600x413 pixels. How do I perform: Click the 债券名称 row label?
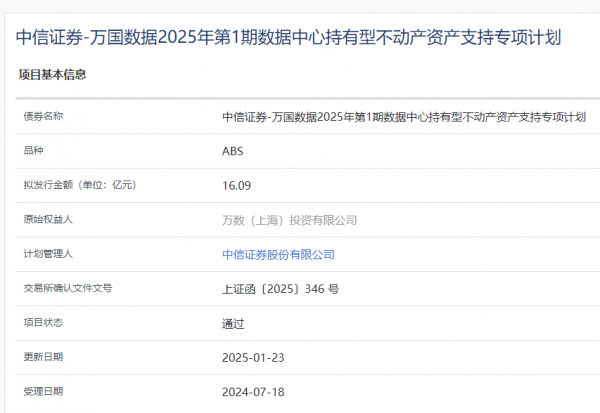43,116
